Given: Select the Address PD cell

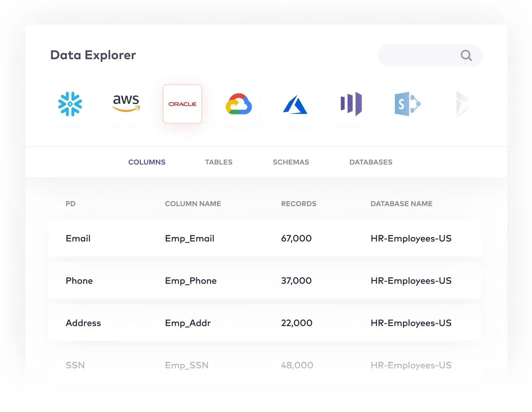Looking at the screenshot, I should [x=83, y=323].
